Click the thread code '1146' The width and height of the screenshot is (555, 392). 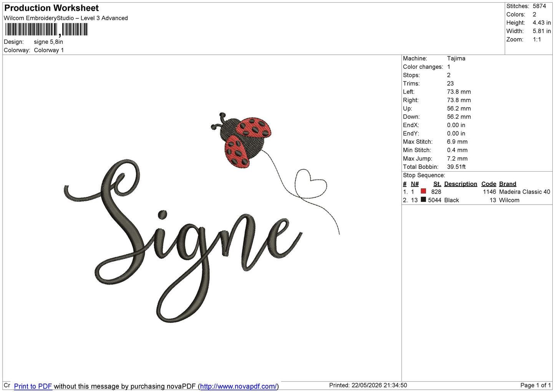point(489,192)
